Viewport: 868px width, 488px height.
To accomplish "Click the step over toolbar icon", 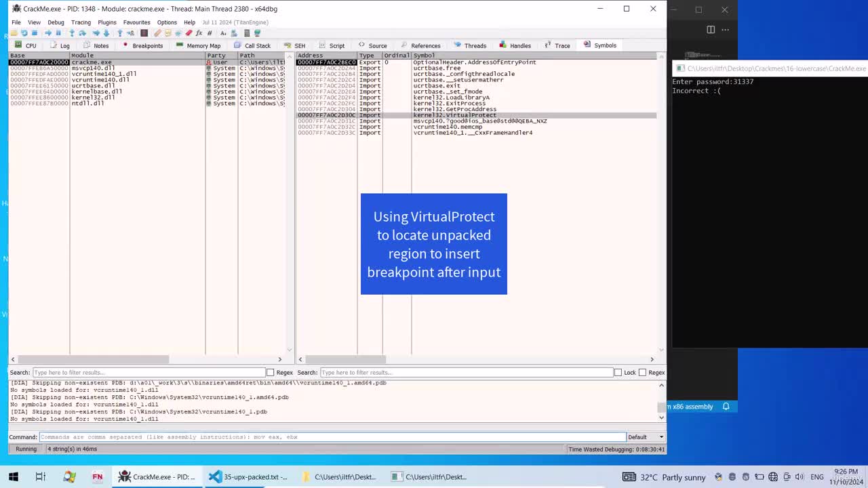I will (82, 33).
